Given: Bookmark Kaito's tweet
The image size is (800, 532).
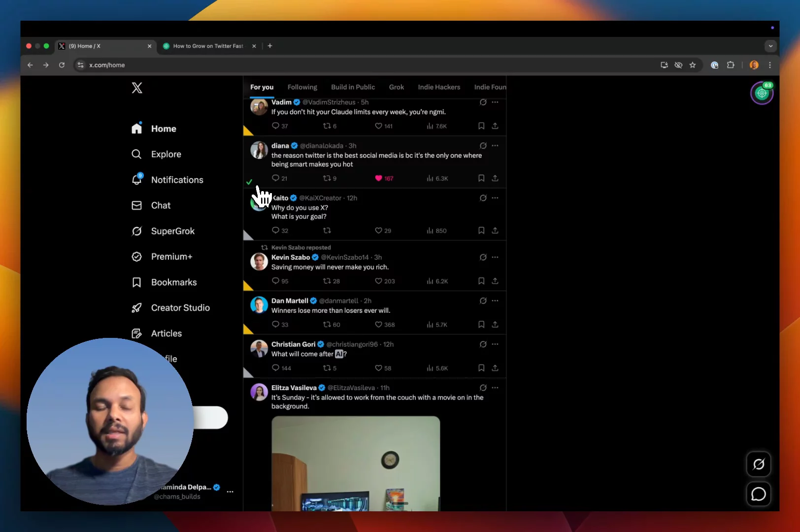Looking at the screenshot, I should pyautogui.click(x=481, y=231).
